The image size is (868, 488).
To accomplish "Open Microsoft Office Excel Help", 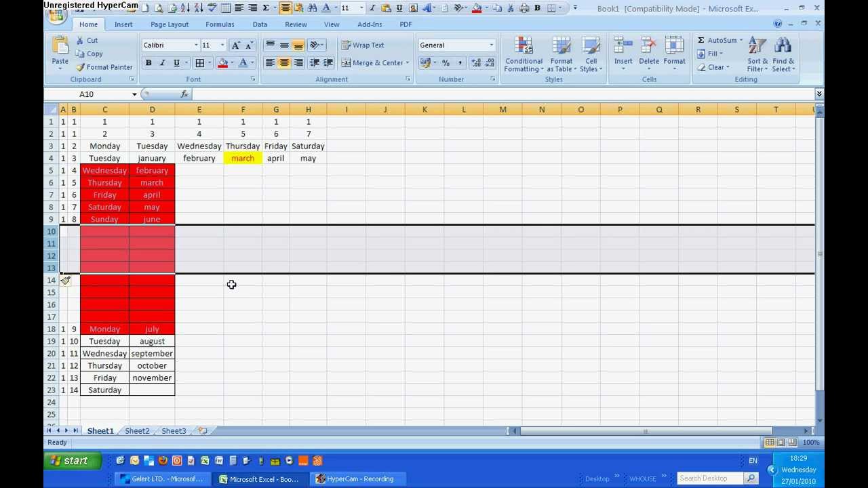I will 778,24.
